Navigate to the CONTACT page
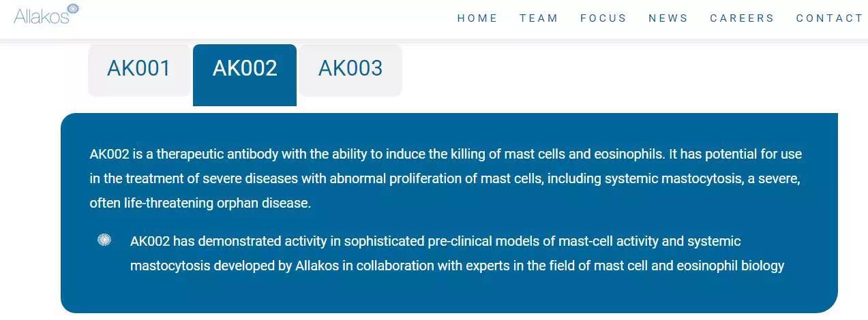868x320 pixels. 830,18
